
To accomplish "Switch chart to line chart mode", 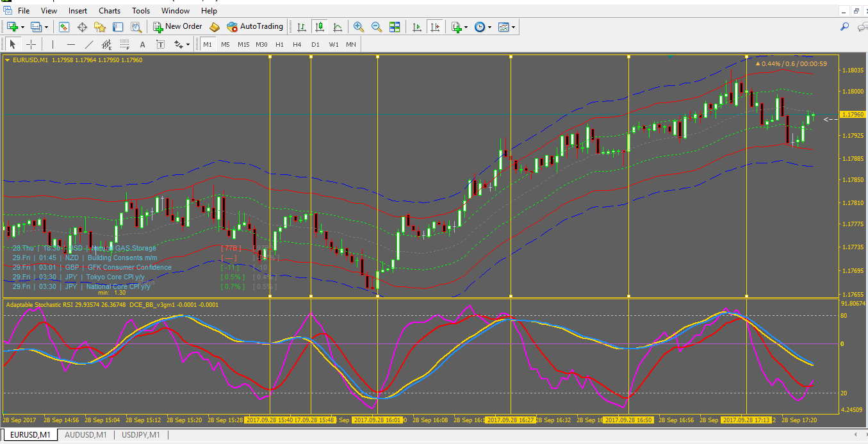I will pyautogui.click(x=338, y=27).
